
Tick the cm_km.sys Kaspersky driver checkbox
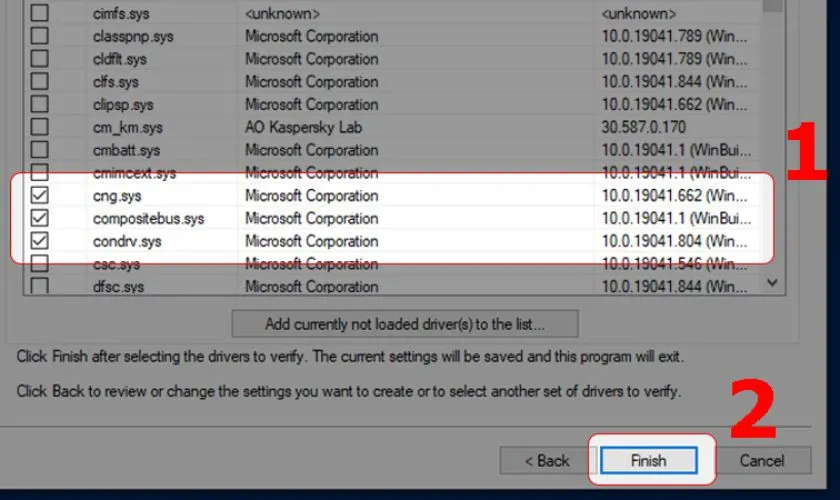coord(40,128)
